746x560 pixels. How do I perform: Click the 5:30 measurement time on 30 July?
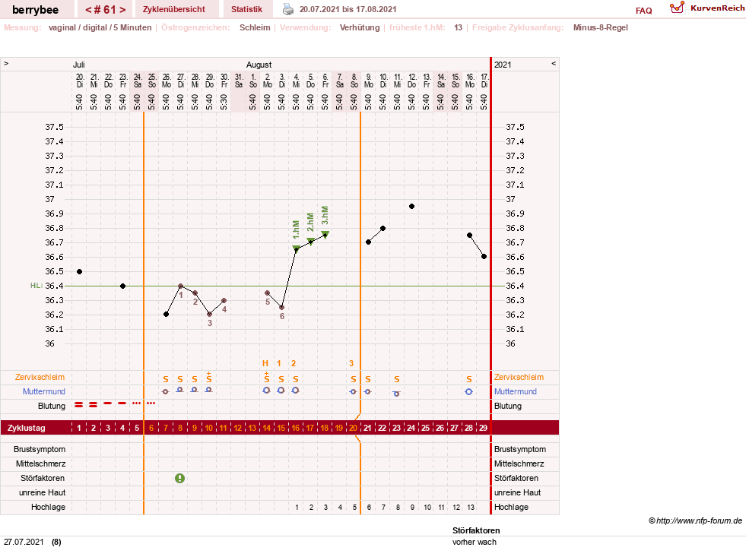[224, 102]
